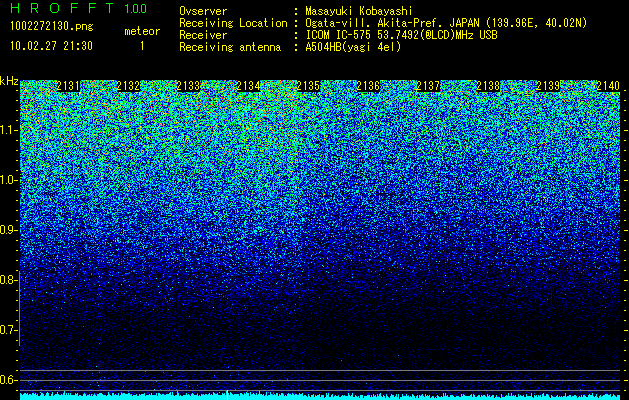Click observer name Masayuki Kobayashi

359,11
